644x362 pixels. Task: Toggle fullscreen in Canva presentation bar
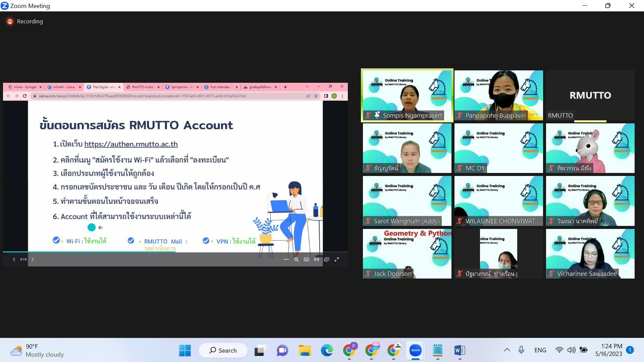click(337, 259)
